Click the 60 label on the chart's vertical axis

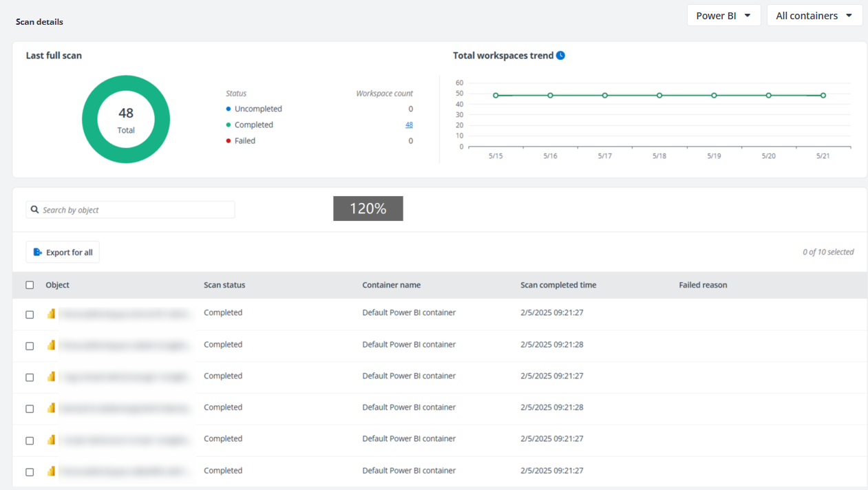[460, 83]
